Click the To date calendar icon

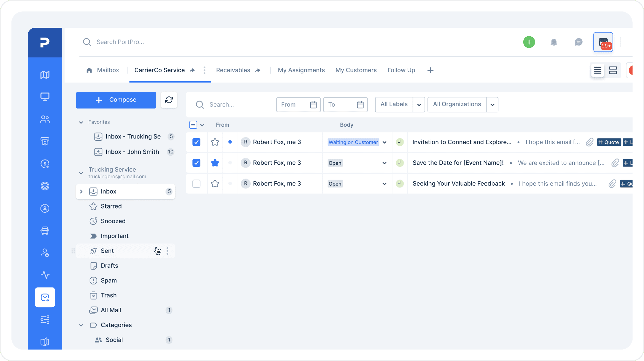(x=360, y=105)
